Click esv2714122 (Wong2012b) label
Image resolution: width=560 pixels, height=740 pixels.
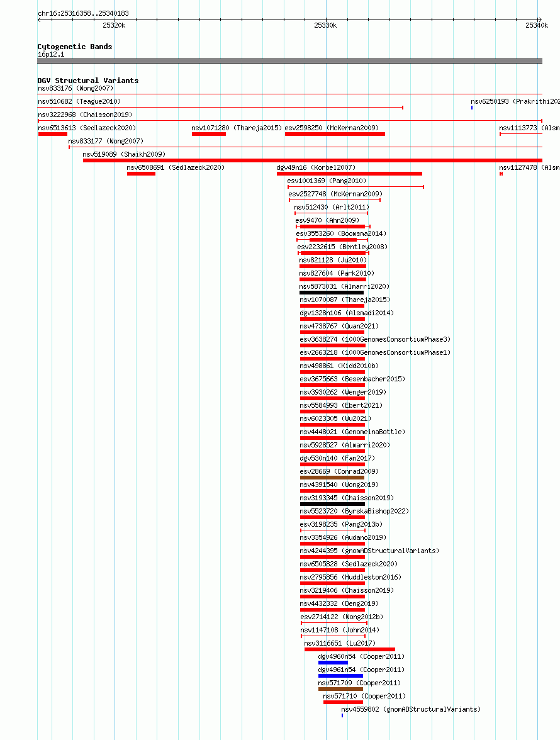point(342,617)
